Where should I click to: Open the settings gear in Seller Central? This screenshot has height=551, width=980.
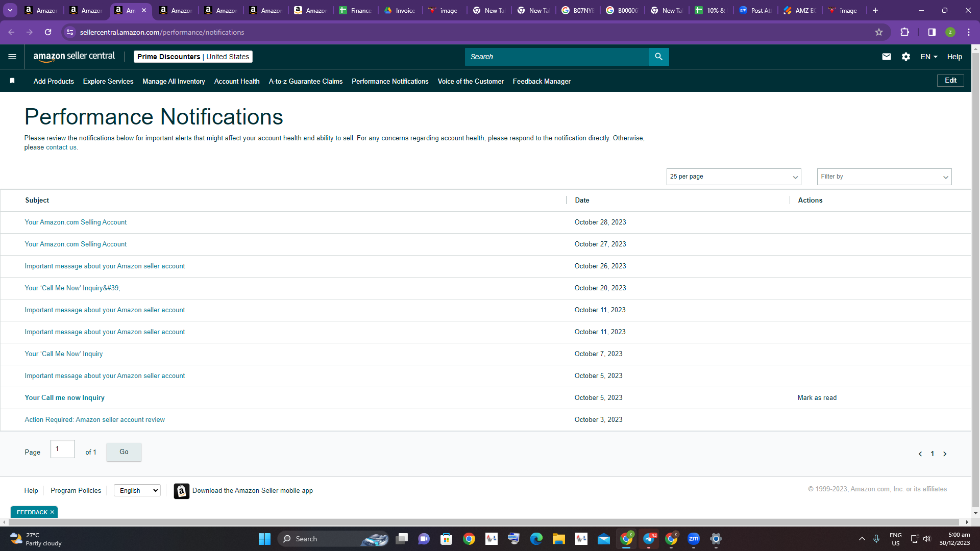(x=906, y=57)
